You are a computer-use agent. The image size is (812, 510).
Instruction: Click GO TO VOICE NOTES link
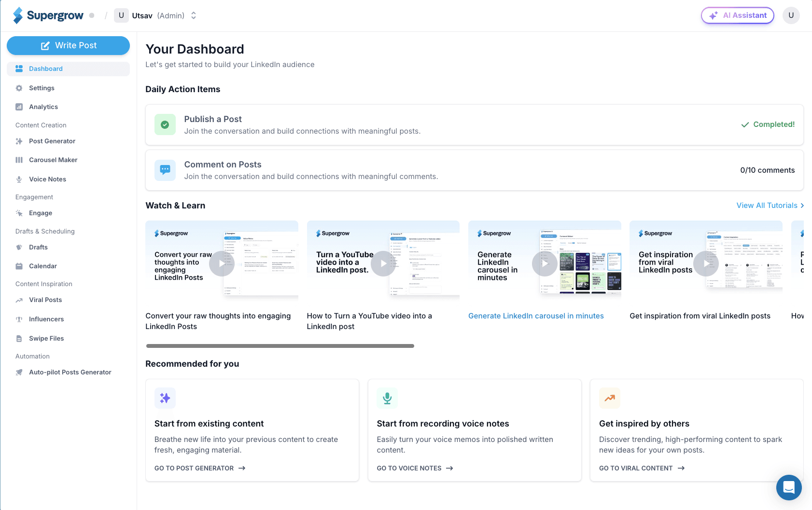415,468
